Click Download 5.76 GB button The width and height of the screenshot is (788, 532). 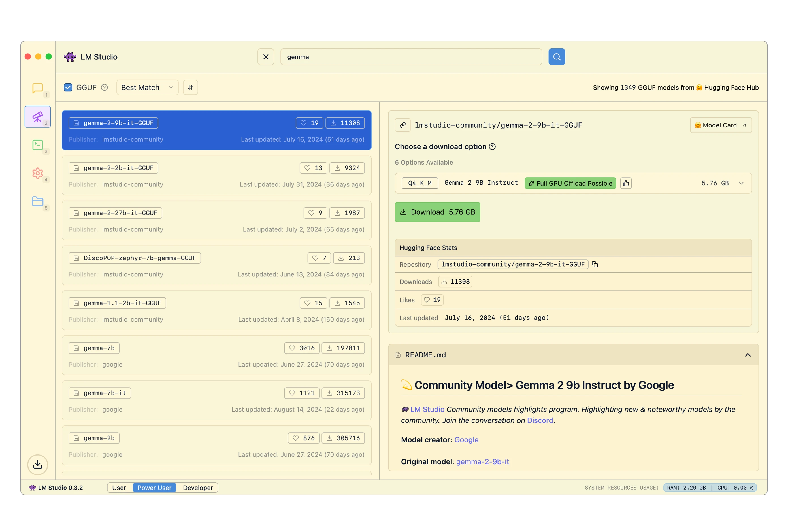437,212
